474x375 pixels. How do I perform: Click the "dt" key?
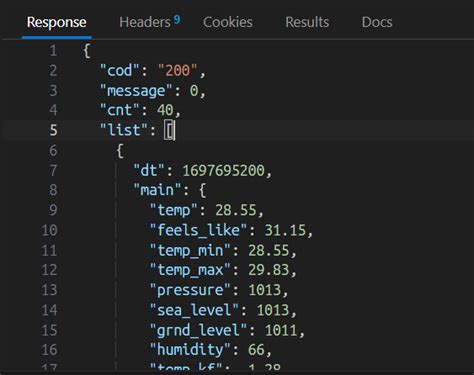[148, 170]
